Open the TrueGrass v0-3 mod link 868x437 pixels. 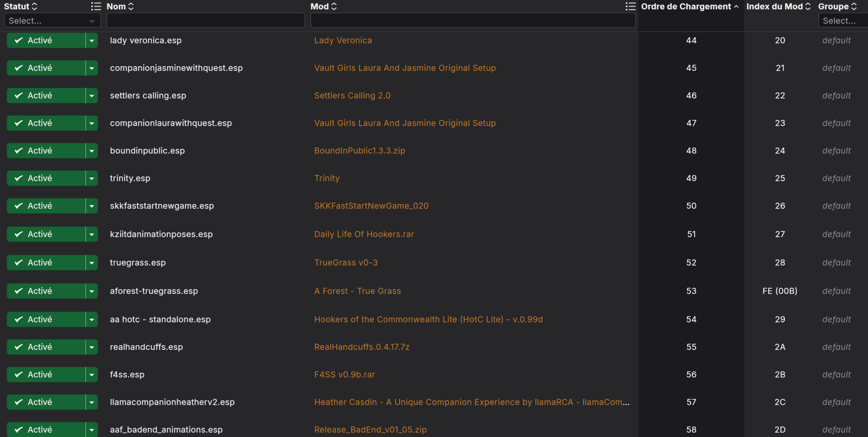pyautogui.click(x=346, y=263)
